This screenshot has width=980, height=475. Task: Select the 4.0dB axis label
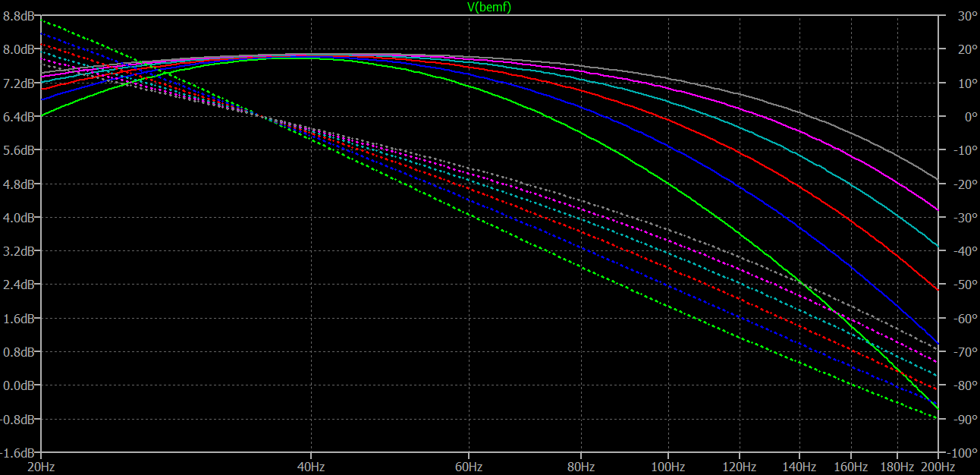[x=20, y=217]
